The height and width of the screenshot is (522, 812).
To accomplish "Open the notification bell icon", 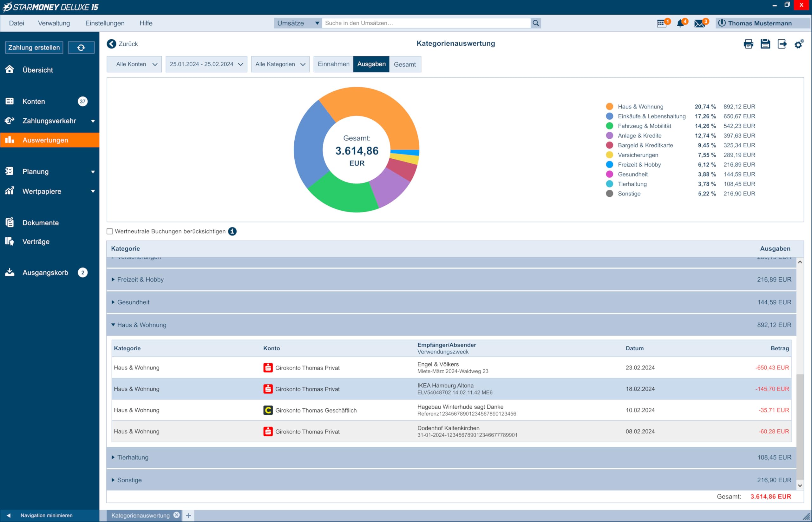I will [680, 23].
